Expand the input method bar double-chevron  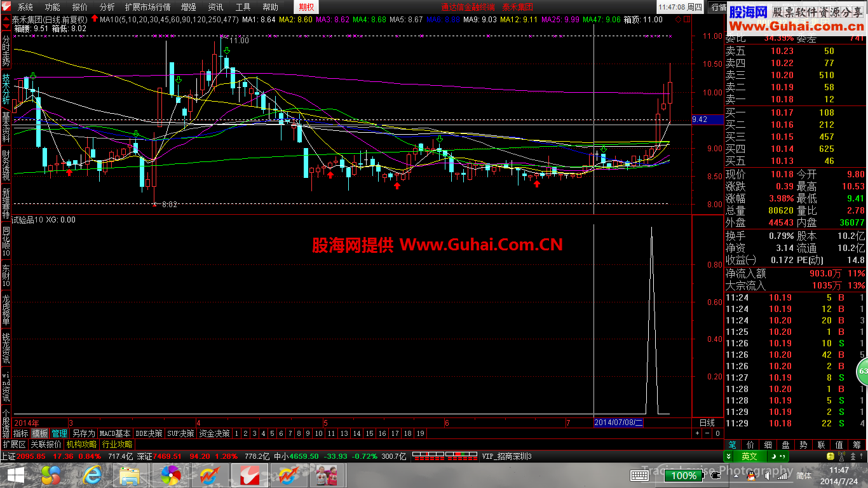[x=729, y=456]
